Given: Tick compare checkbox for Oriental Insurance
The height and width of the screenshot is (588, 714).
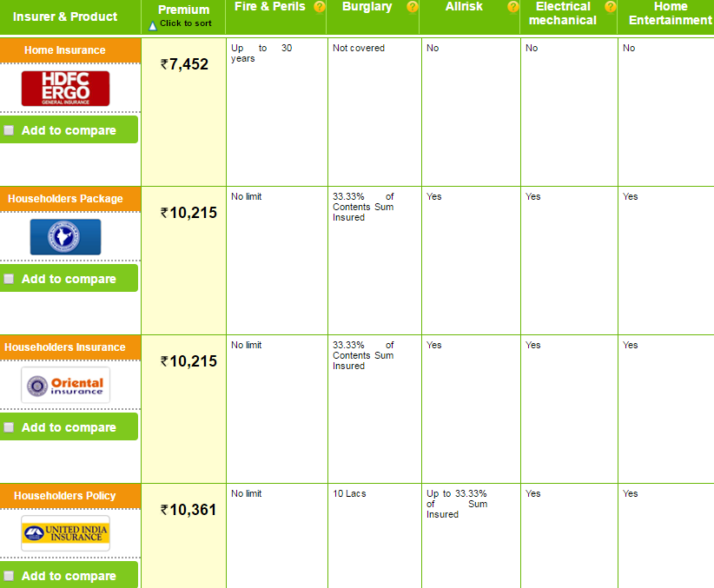Looking at the screenshot, I should (x=9, y=427).
